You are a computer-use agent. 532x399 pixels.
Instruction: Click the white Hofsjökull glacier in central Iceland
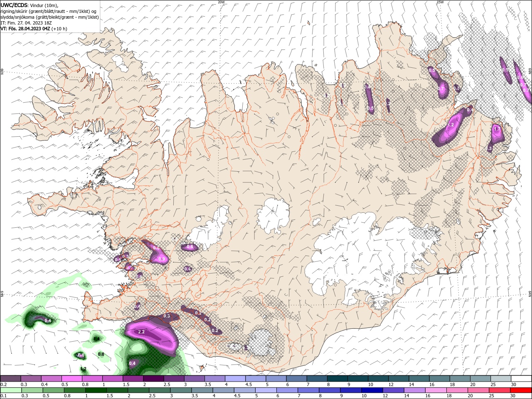pyautogui.click(x=273, y=216)
